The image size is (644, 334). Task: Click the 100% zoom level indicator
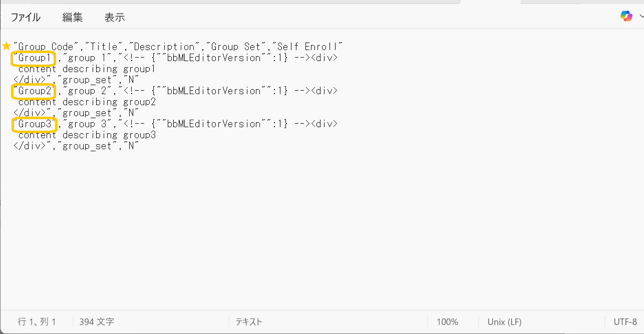[447, 322]
